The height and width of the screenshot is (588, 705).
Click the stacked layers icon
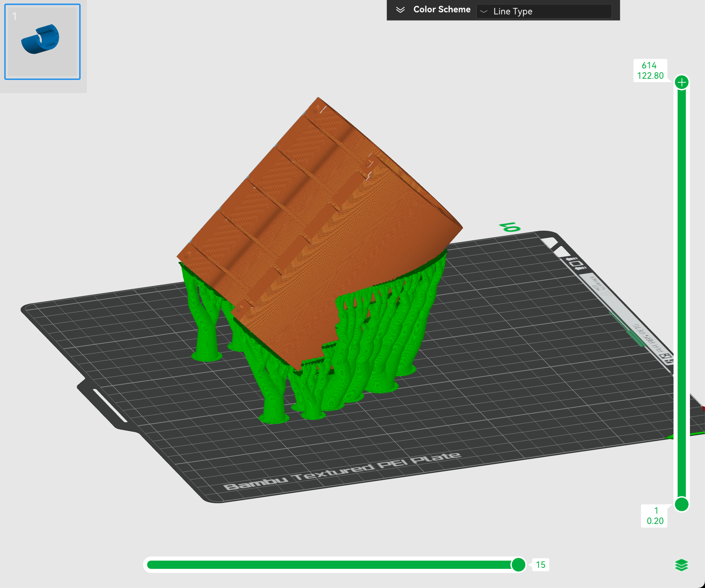point(681,565)
